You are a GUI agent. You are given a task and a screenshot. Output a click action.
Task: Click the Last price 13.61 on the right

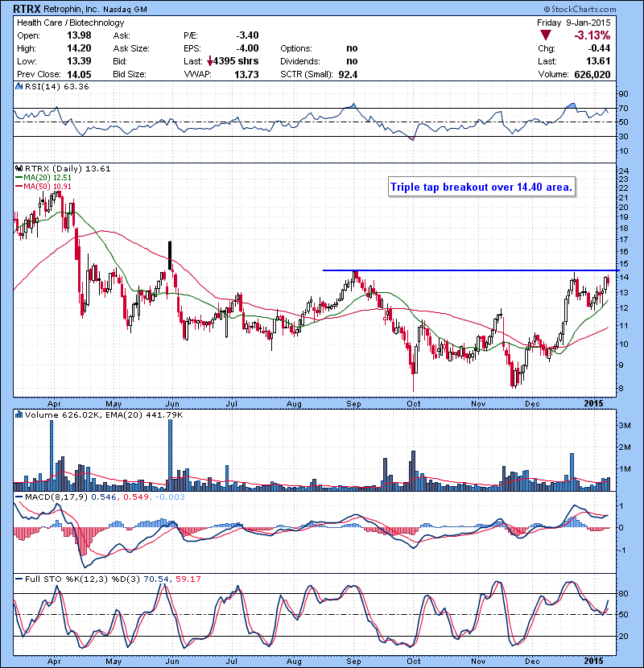(598, 61)
